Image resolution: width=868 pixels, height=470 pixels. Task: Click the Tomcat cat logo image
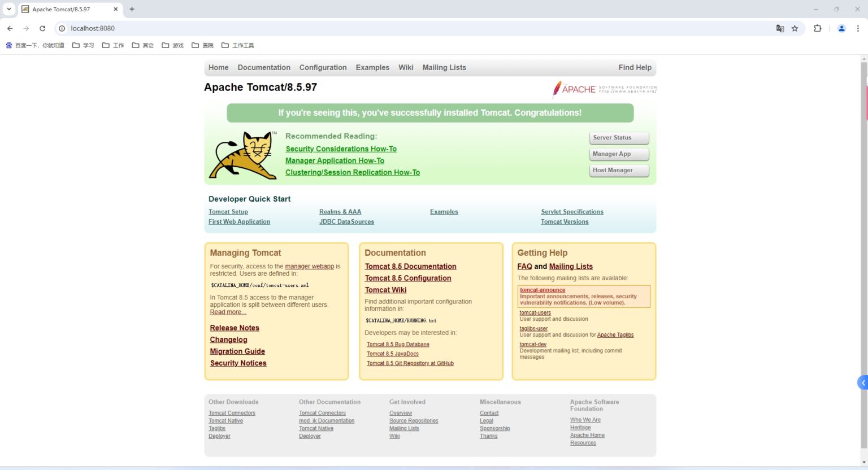click(242, 154)
